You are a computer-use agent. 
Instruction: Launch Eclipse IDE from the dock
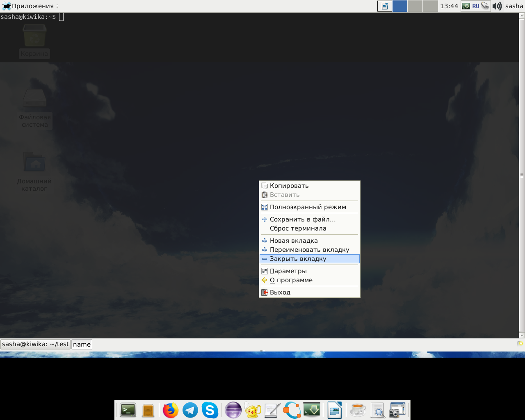[x=233, y=410]
